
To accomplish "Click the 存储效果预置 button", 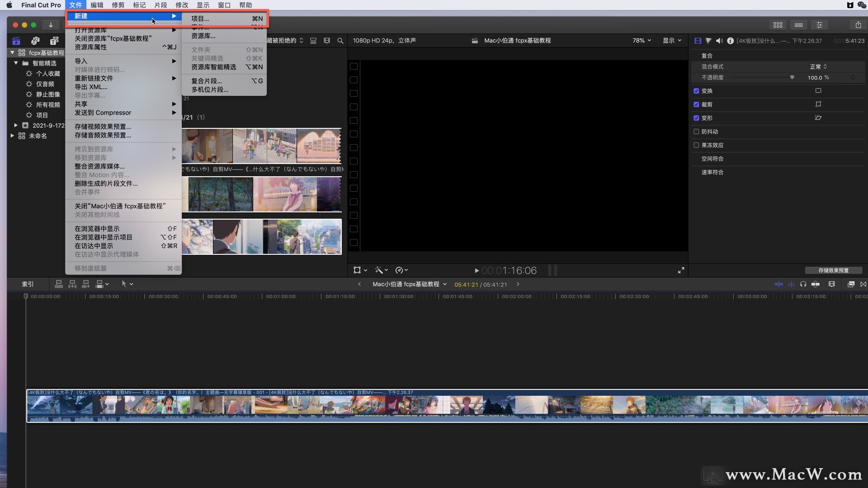I will pos(833,270).
